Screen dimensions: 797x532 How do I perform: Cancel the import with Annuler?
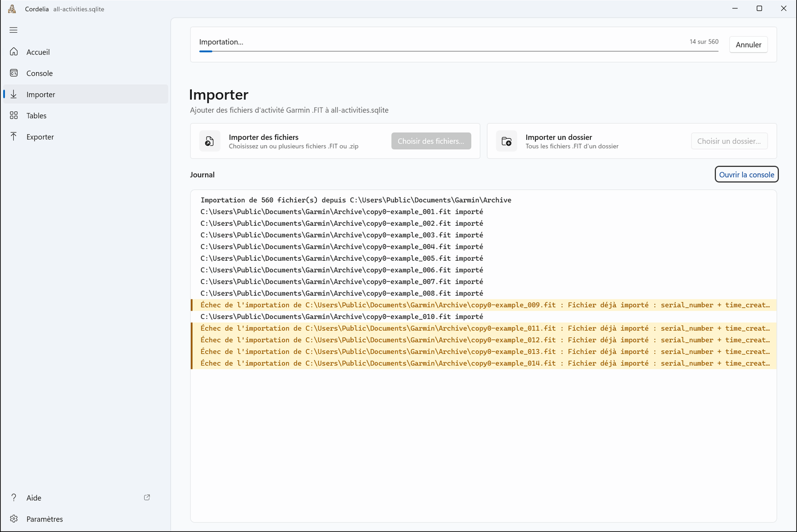click(x=748, y=45)
